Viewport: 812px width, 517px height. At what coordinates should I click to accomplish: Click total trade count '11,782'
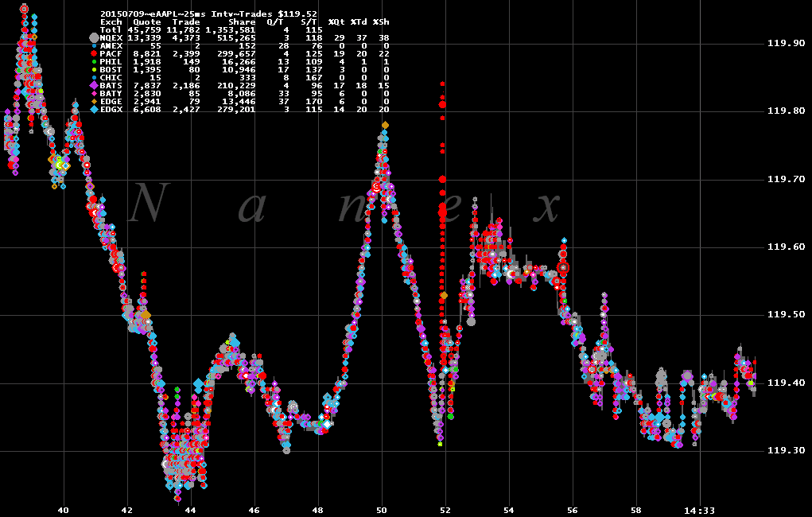184,30
